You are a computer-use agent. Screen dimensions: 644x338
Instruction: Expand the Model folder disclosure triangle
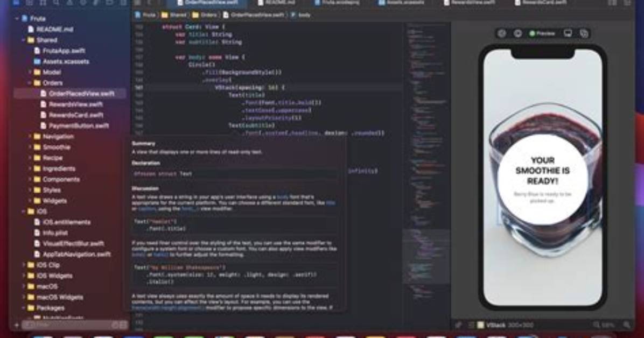pyautogui.click(x=30, y=72)
